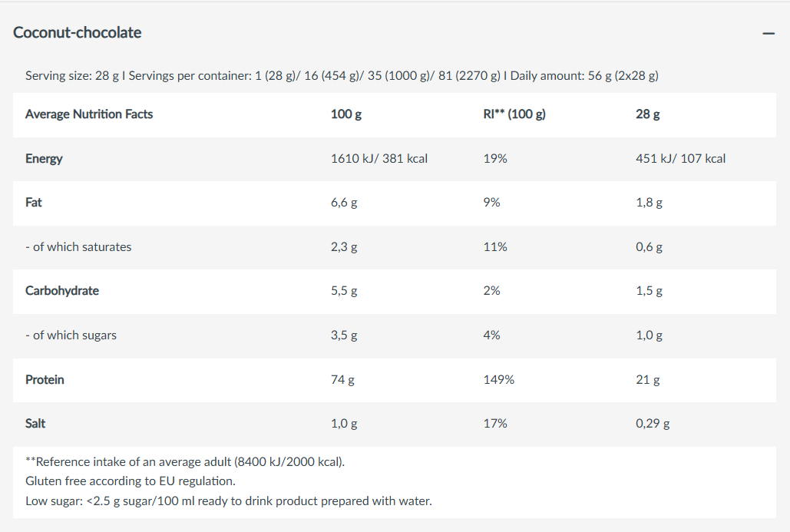
Task: Select the Energy row label
Action: 44,159
